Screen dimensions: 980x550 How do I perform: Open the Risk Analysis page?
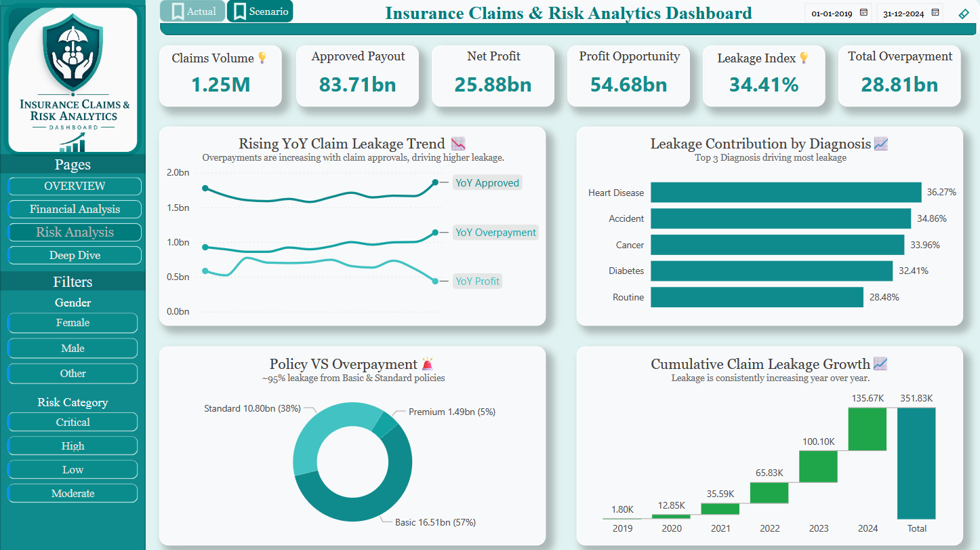pos(75,232)
